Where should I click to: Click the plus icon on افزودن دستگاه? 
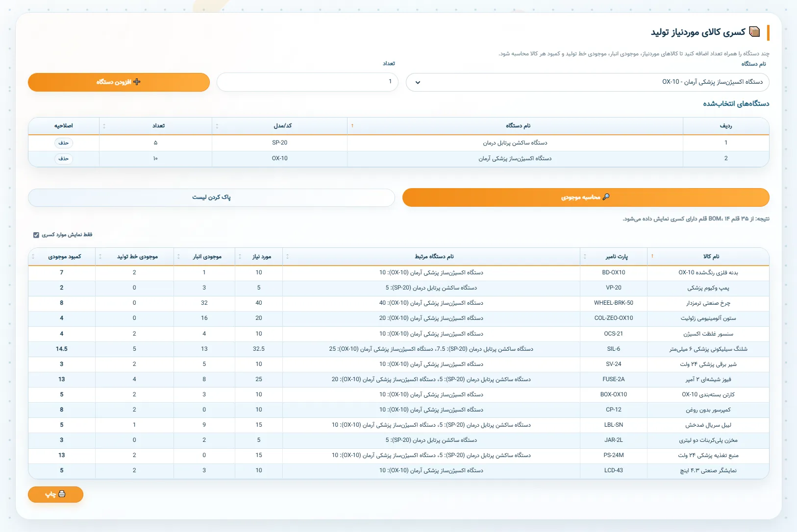(137, 82)
